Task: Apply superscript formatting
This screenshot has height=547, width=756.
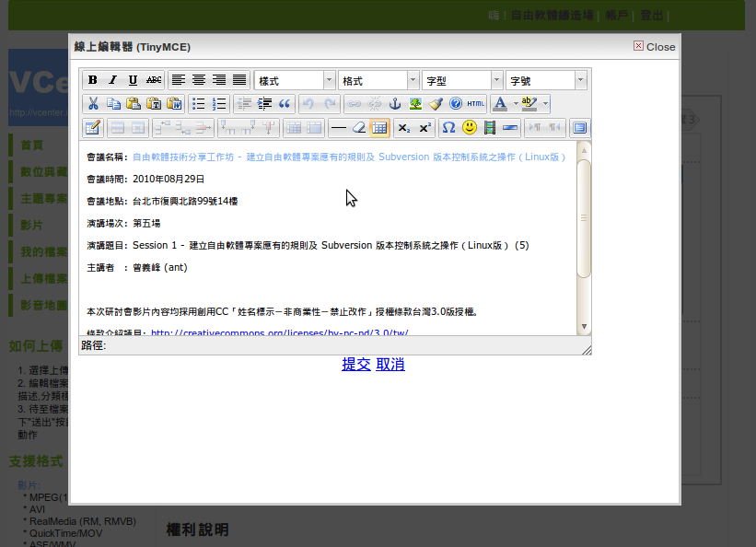Action: (x=425, y=128)
